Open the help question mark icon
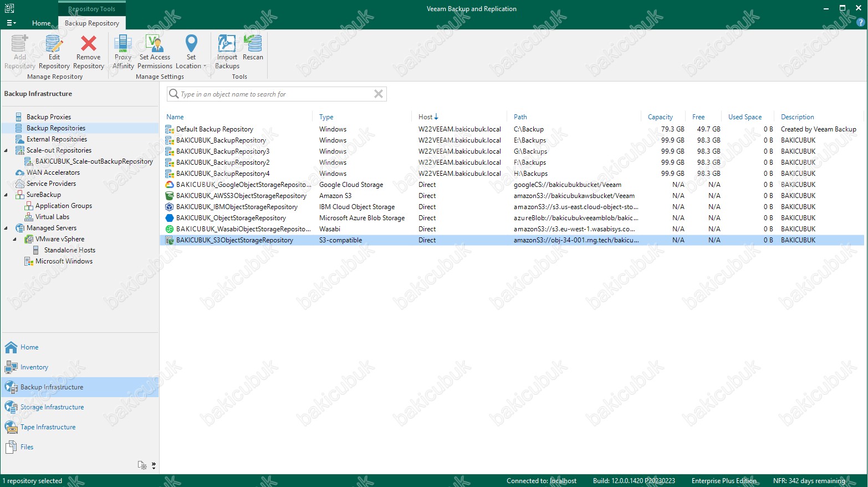Screen dimensions: 868x487 pos(860,23)
